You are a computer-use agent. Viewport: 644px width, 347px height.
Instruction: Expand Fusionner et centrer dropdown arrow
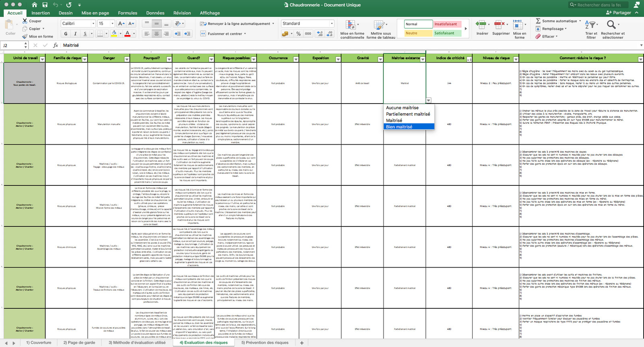tap(245, 34)
